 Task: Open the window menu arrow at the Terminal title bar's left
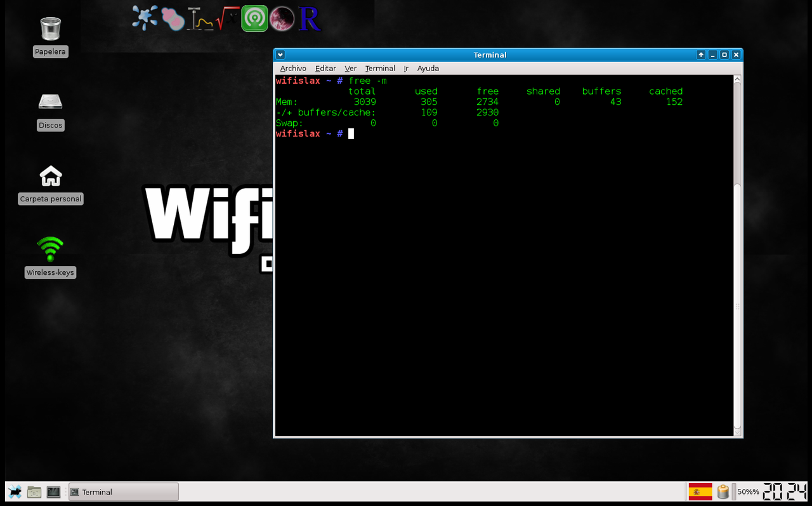coord(280,55)
